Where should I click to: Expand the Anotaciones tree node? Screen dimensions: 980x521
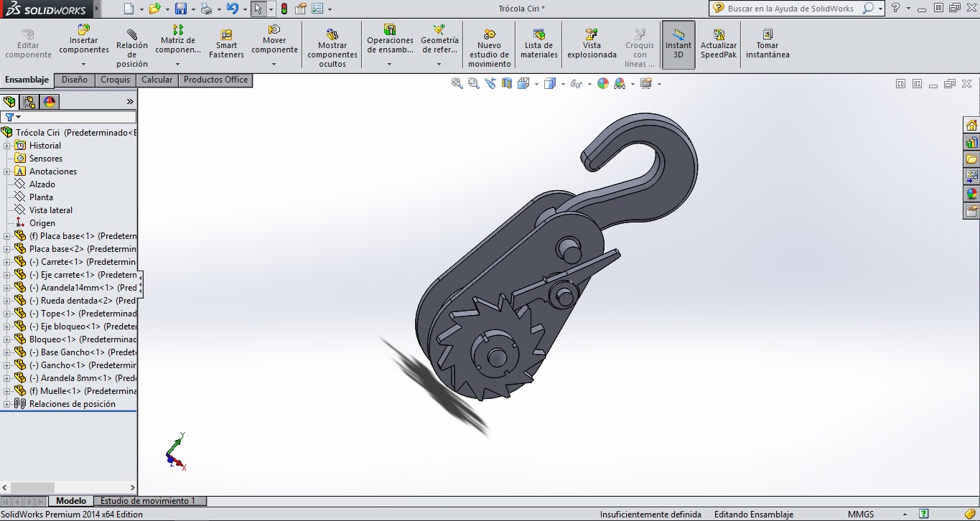coord(7,172)
